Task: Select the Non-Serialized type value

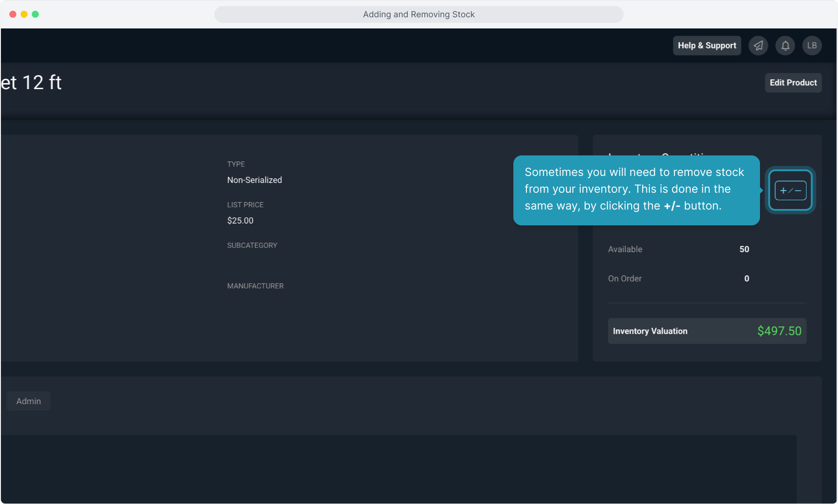Action: coord(255,180)
